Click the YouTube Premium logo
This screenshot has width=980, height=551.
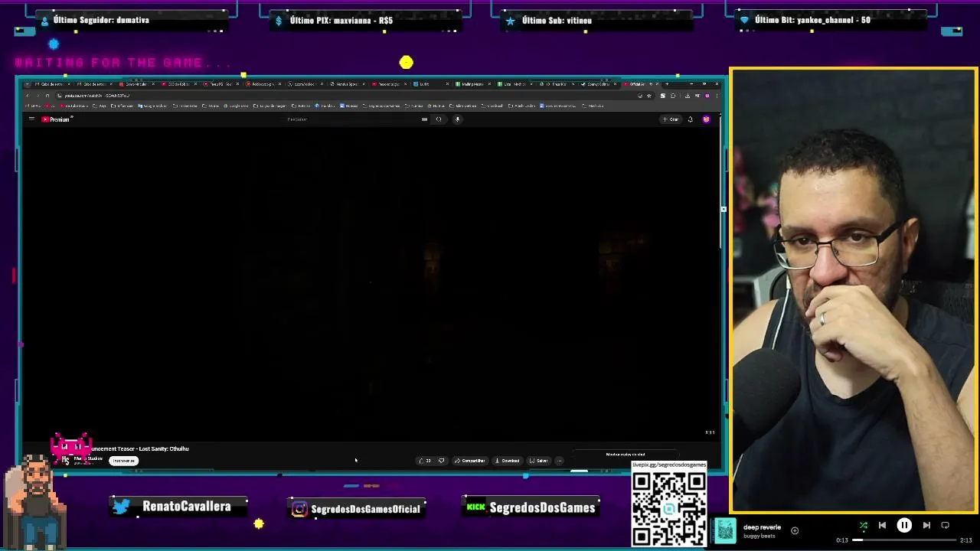(57, 119)
